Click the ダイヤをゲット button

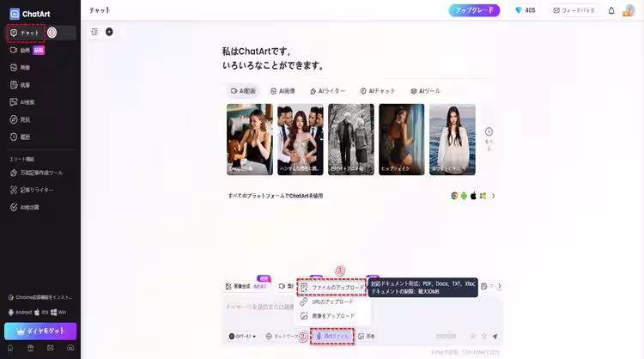click(x=40, y=331)
